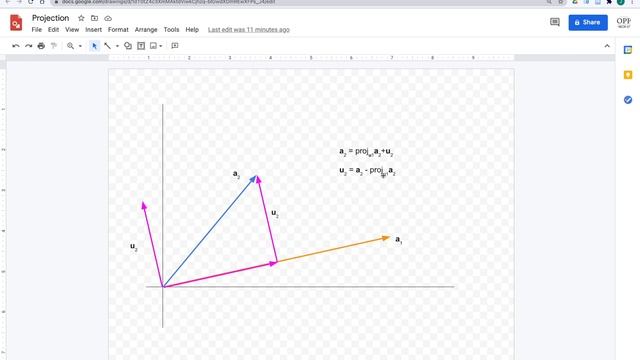
Task: Open the last edit history link
Action: coord(249,30)
